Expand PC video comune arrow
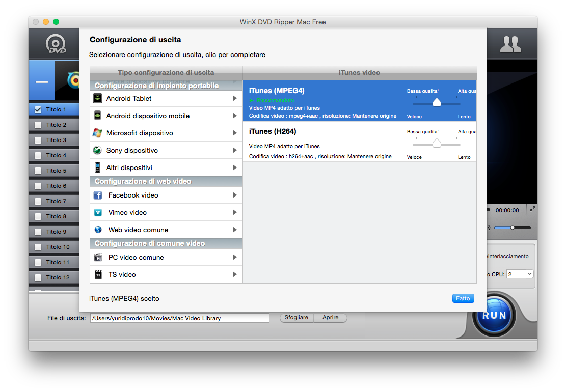This screenshot has height=392, width=566. point(235,257)
